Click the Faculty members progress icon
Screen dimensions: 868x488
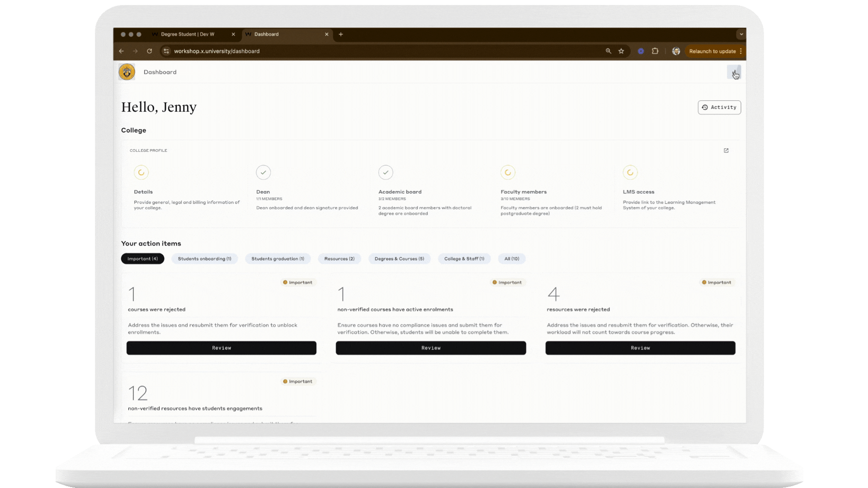tap(508, 172)
